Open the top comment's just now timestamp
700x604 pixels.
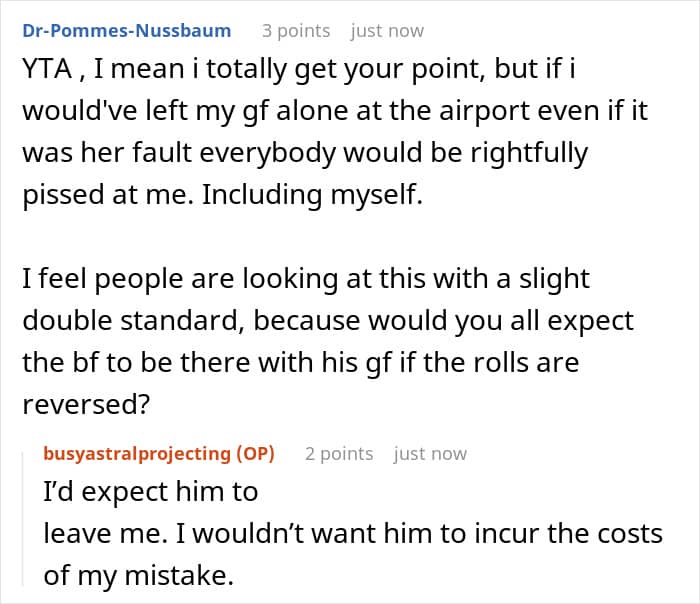387,31
